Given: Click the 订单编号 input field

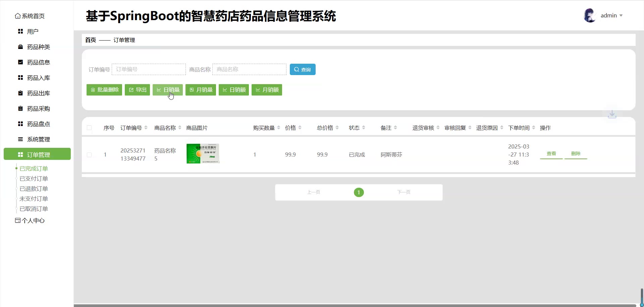Looking at the screenshot, I should click(x=149, y=69).
